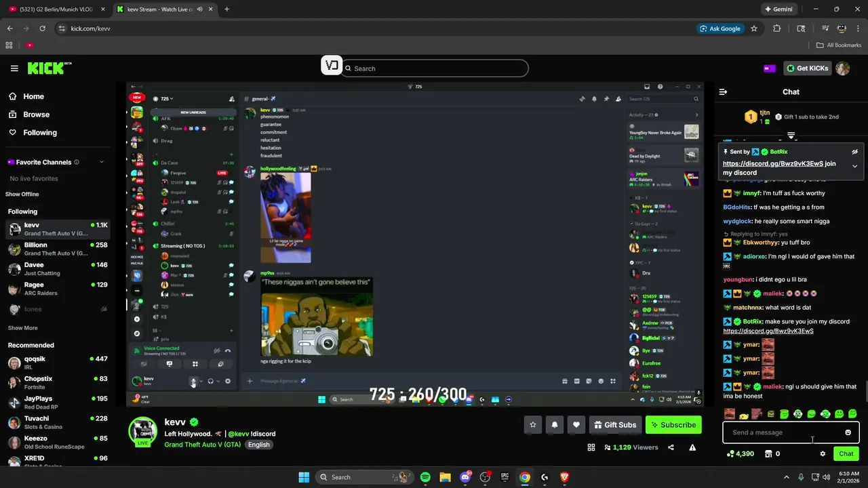Click the KICK logo
Viewport: 868px width, 488px height.
point(49,68)
